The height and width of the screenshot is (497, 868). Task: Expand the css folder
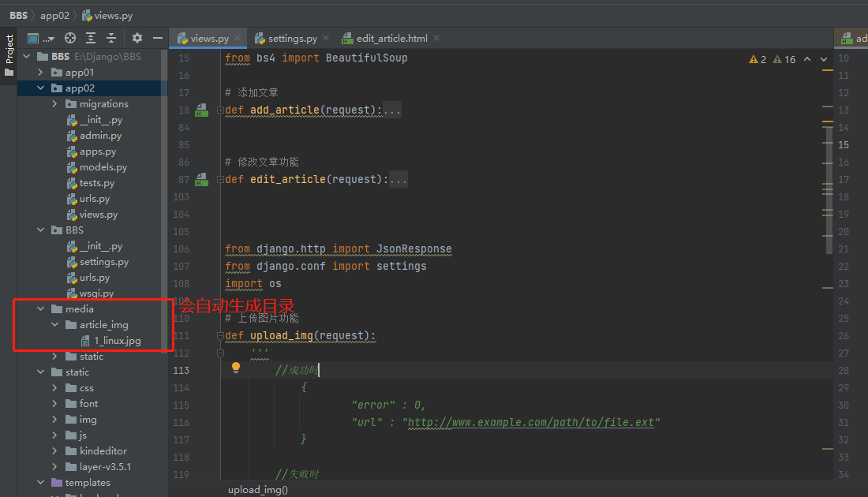(x=54, y=387)
